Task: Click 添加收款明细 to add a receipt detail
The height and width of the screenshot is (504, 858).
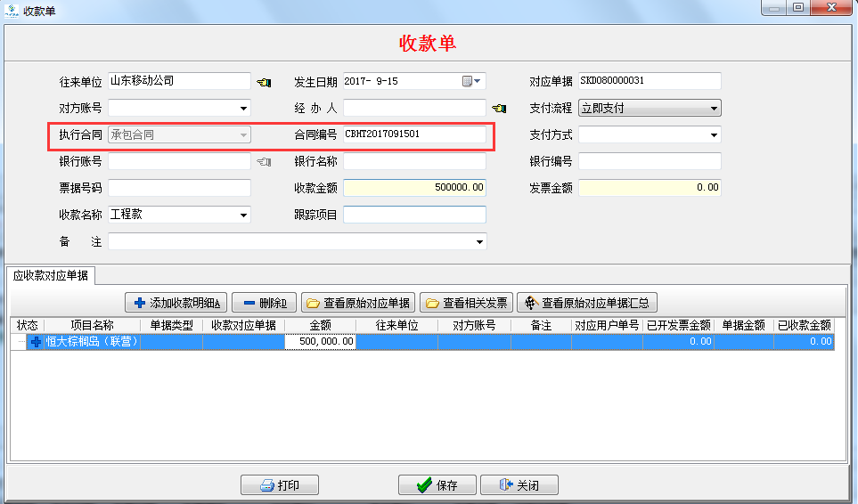Action: pos(176,303)
